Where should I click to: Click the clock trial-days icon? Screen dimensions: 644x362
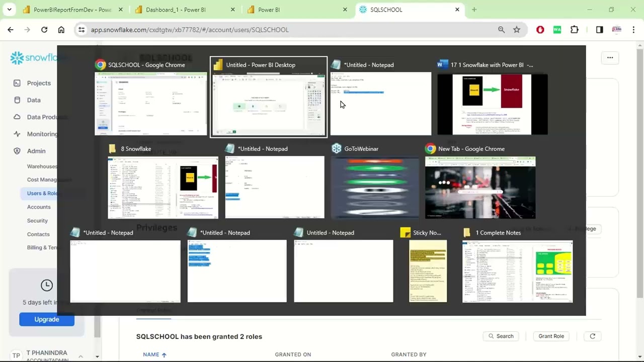[47, 286]
